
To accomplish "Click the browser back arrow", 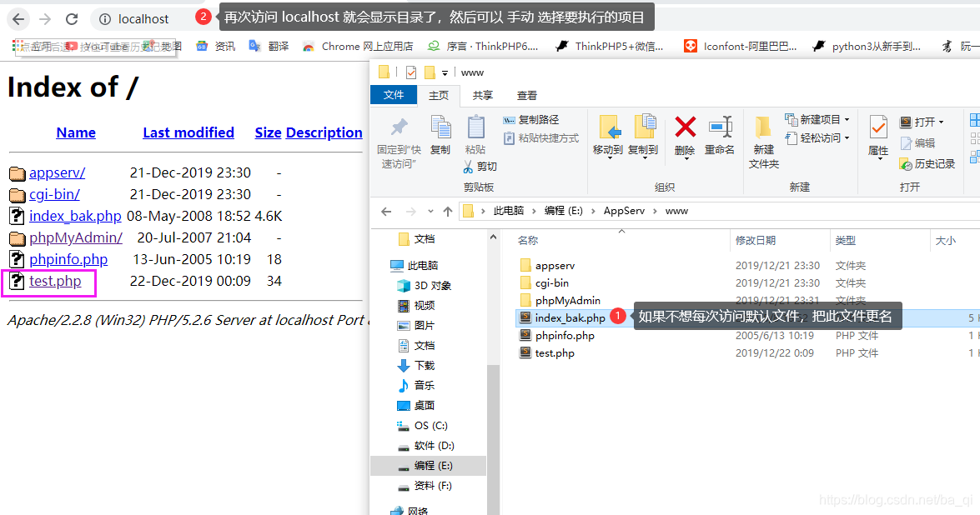I will coord(18,18).
